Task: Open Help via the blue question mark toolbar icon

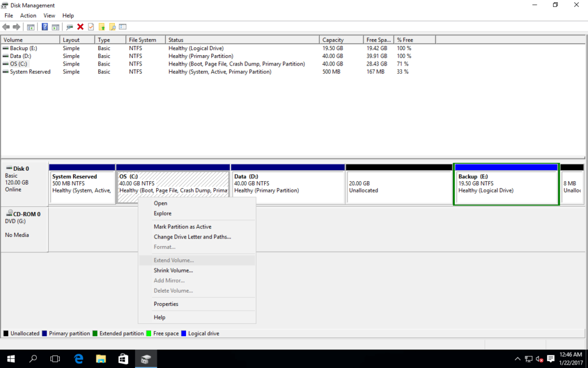Action: click(45, 26)
